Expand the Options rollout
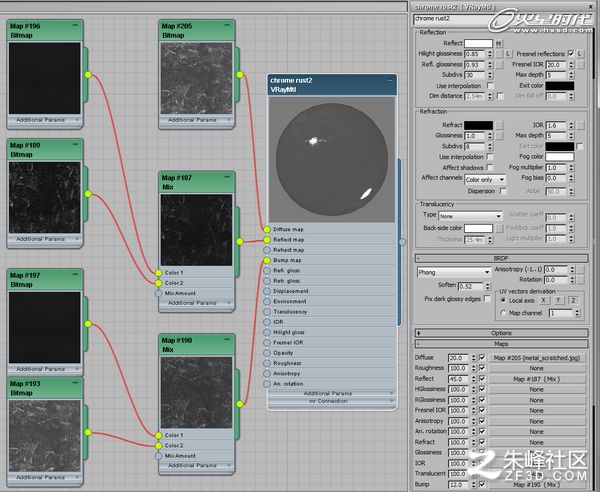The image size is (600, 492). click(501, 333)
